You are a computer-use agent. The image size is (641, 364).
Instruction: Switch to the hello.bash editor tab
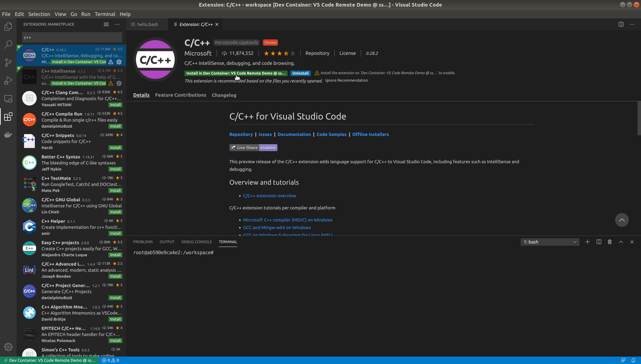(147, 24)
